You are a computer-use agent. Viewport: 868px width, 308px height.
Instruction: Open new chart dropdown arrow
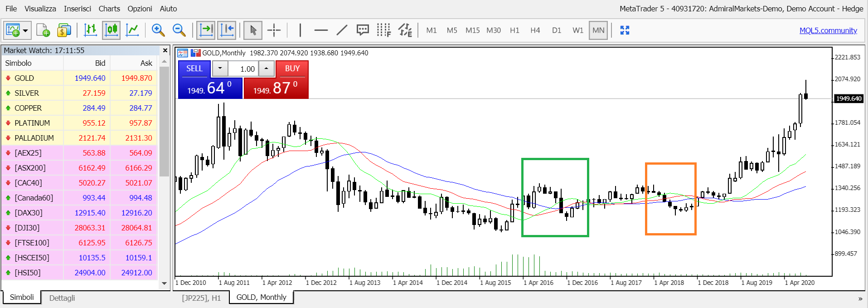25,30
